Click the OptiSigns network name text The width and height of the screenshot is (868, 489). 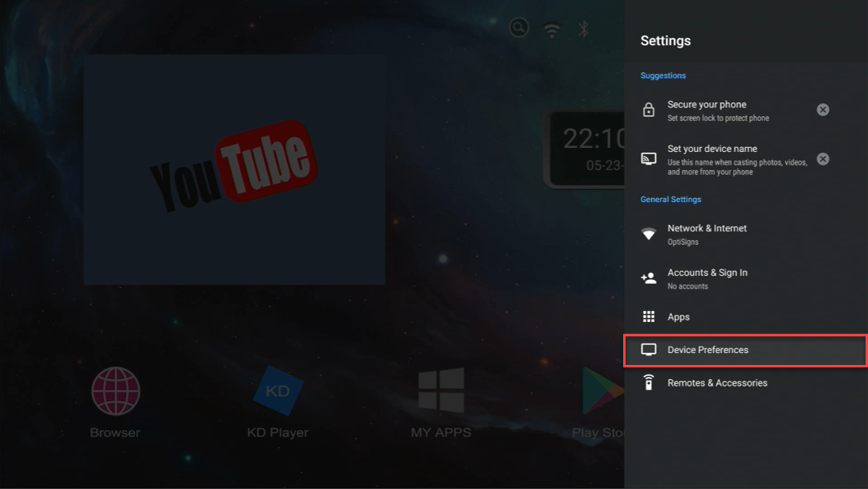683,242
